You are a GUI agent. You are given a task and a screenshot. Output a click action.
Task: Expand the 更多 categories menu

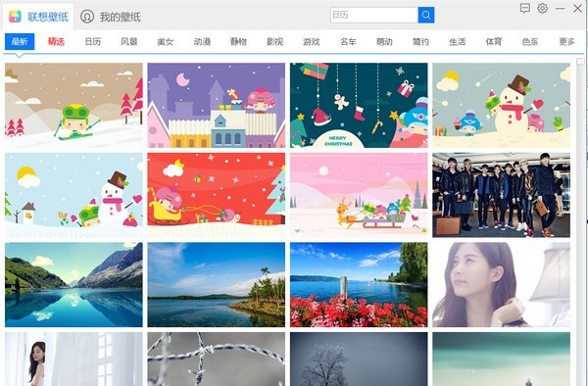[x=566, y=41]
